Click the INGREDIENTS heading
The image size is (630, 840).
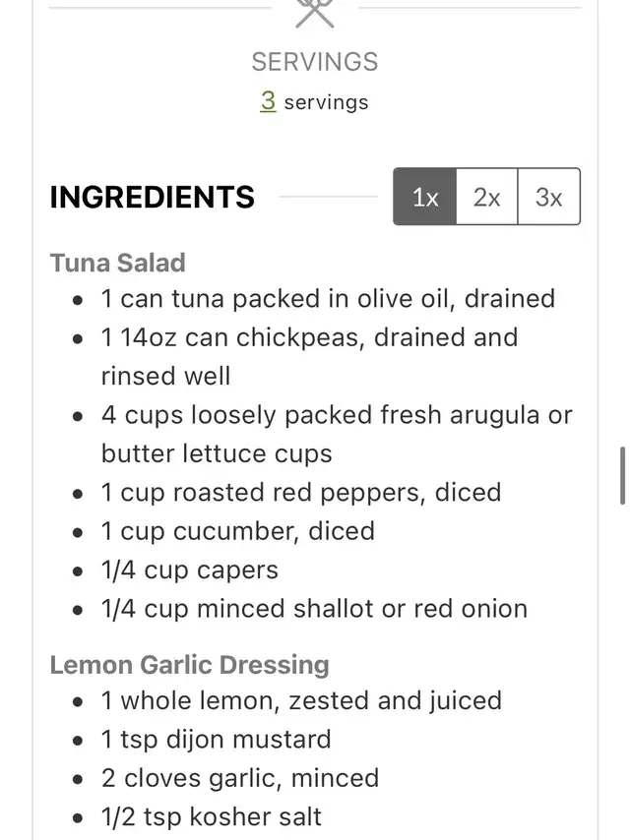tap(153, 197)
